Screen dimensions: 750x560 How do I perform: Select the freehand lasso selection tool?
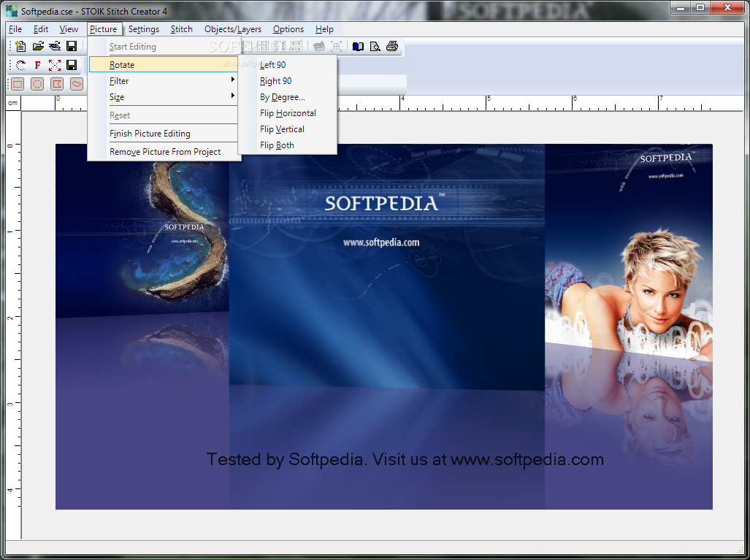pyautogui.click(x=77, y=84)
